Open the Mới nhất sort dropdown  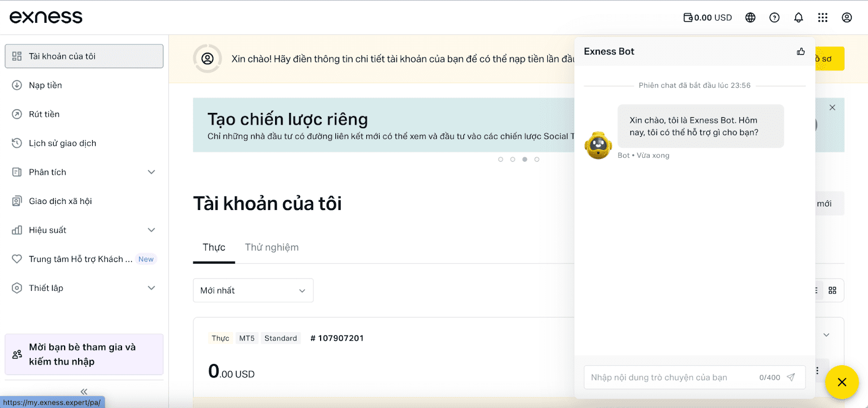pyautogui.click(x=253, y=290)
